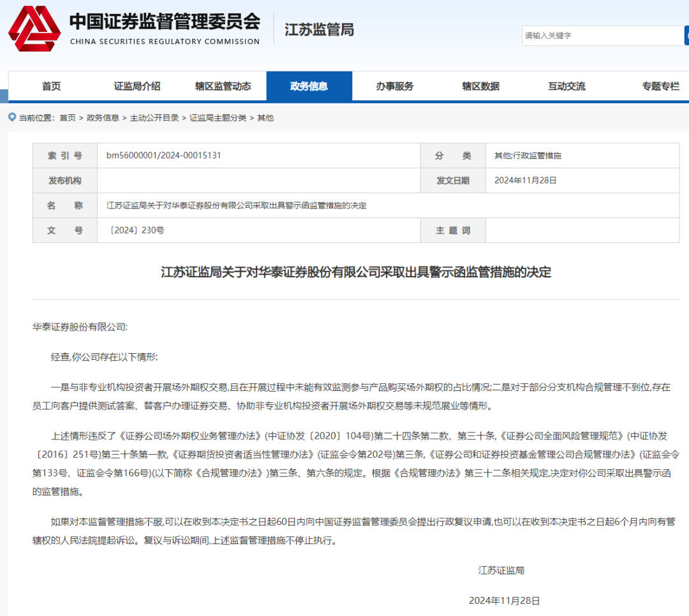Select index number bm56000001/2024-00015131
This screenshot has height=616, width=689.
point(163,156)
